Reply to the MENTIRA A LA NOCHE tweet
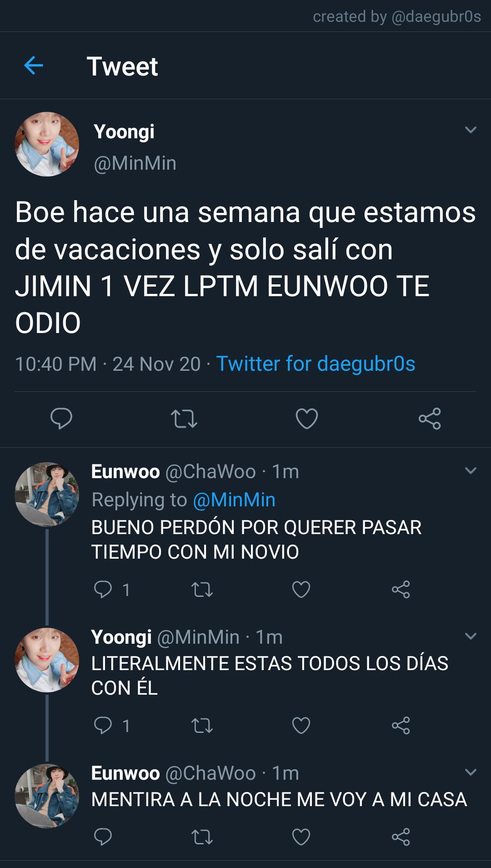 [103, 837]
